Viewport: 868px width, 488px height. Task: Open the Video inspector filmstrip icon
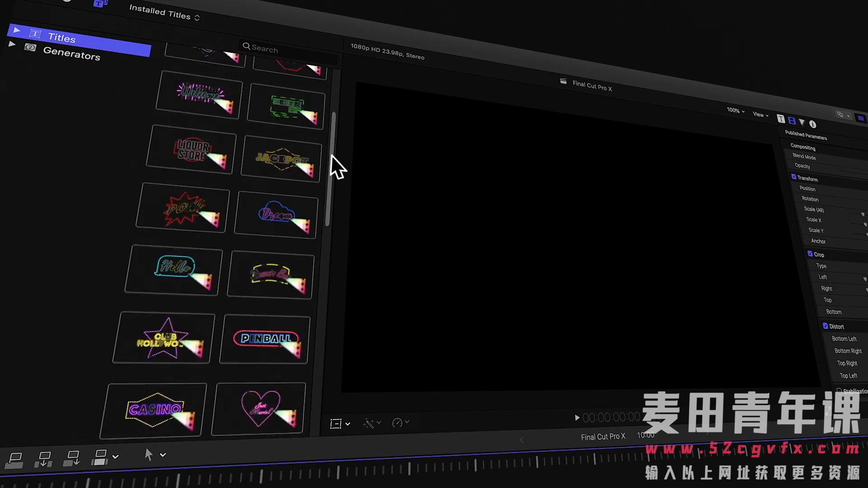click(x=792, y=121)
